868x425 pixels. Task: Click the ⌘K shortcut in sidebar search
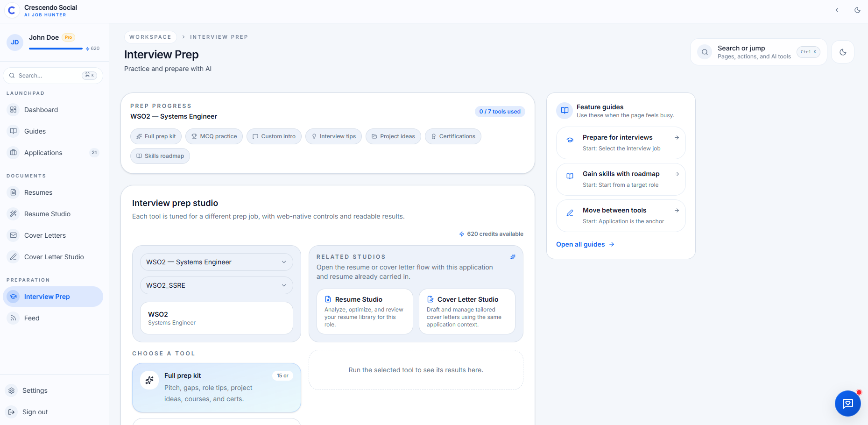[x=89, y=75]
